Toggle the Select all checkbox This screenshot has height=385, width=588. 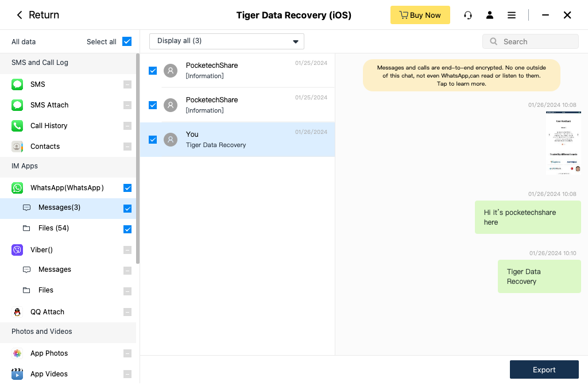tap(127, 41)
